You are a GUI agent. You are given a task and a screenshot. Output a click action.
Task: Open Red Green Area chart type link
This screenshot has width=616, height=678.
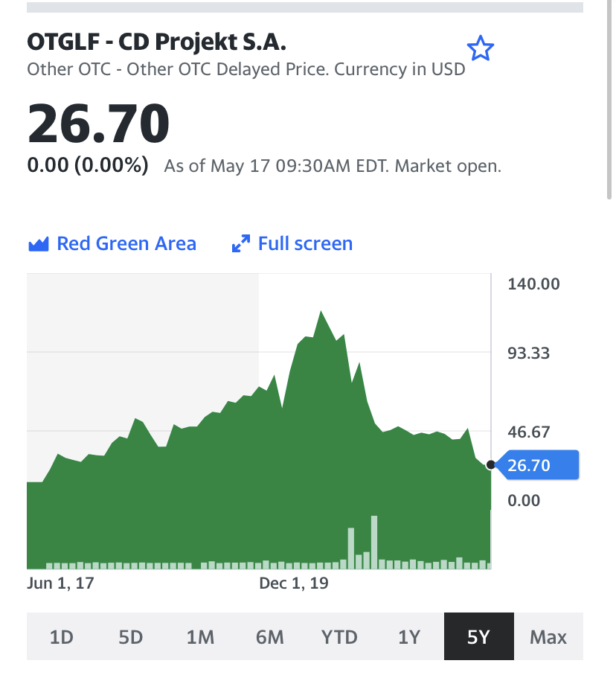pyautogui.click(x=126, y=244)
